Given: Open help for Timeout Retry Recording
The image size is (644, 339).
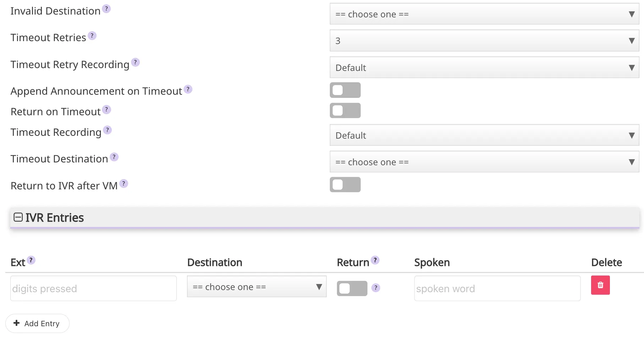Looking at the screenshot, I should point(135,62).
